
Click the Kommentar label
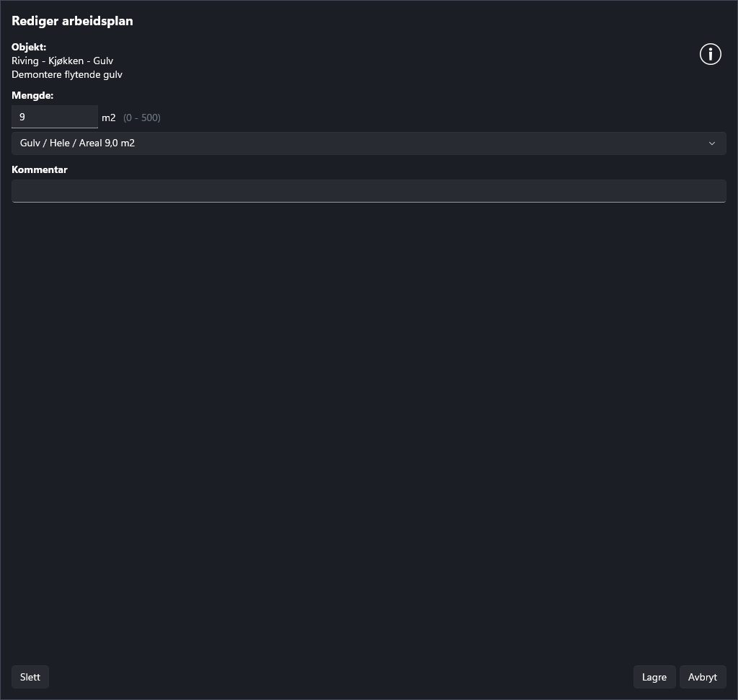[x=40, y=169]
